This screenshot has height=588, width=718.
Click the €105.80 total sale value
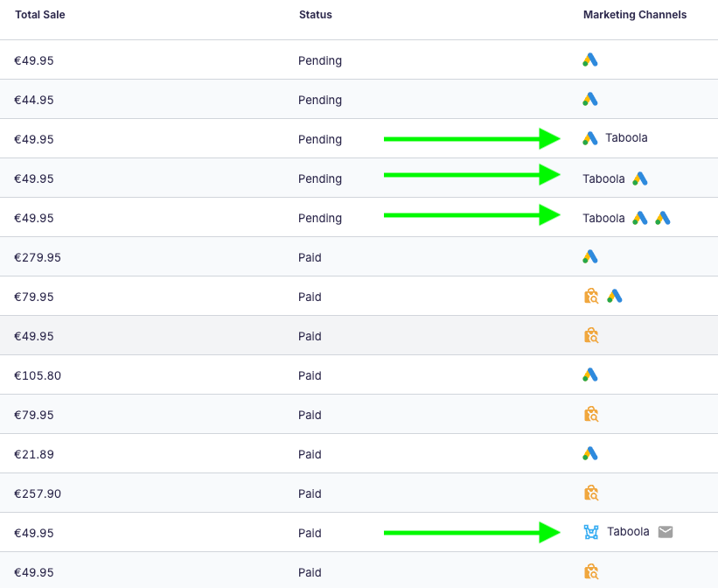coord(38,375)
